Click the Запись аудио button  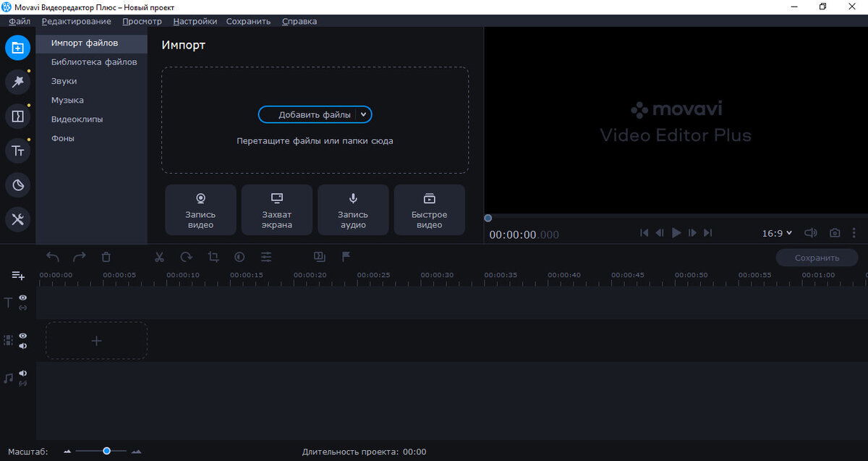pyautogui.click(x=353, y=210)
